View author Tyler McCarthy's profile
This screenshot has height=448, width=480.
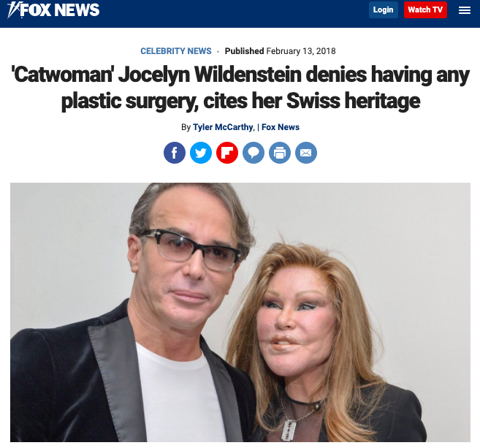[x=223, y=127]
